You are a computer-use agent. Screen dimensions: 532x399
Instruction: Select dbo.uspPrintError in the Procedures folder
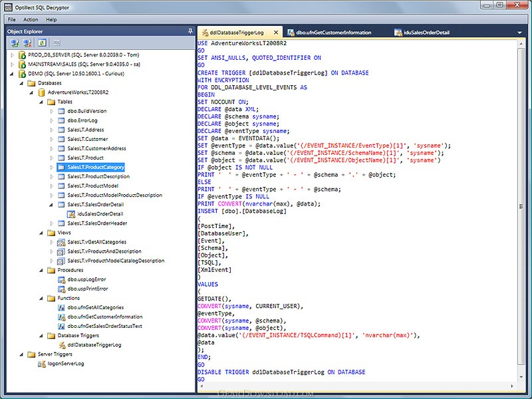pos(86,289)
